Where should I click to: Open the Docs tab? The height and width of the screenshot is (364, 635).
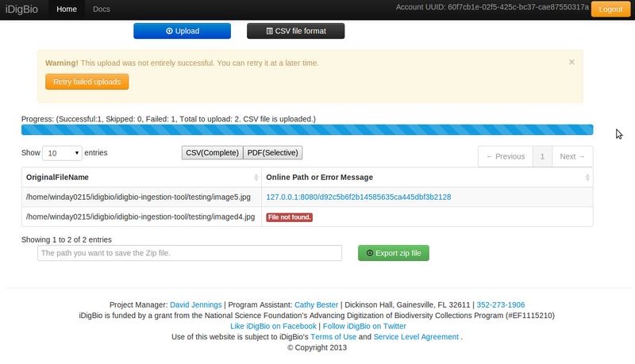[x=102, y=9]
